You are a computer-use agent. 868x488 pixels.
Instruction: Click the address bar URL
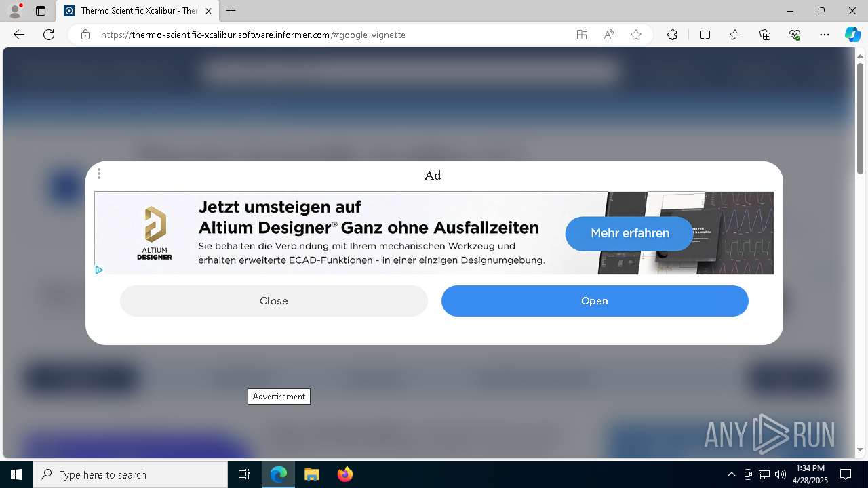pyautogui.click(x=253, y=35)
